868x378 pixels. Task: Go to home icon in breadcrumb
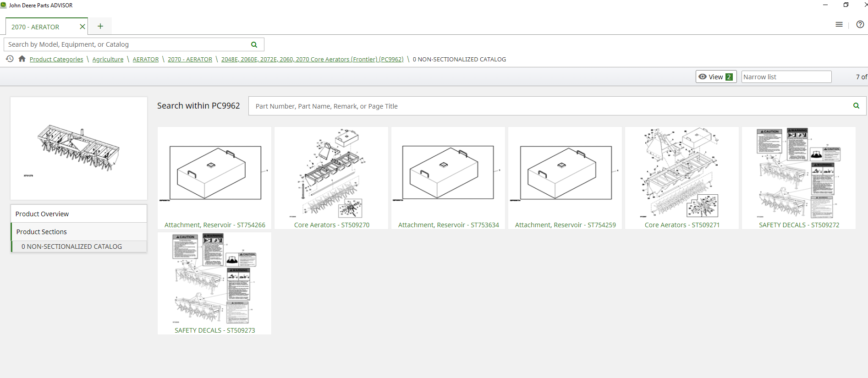[x=22, y=59]
